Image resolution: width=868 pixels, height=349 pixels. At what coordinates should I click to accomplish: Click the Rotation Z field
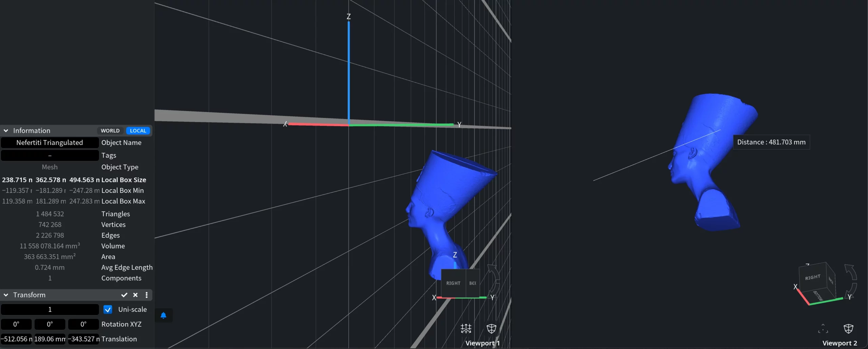(x=83, y=324)
